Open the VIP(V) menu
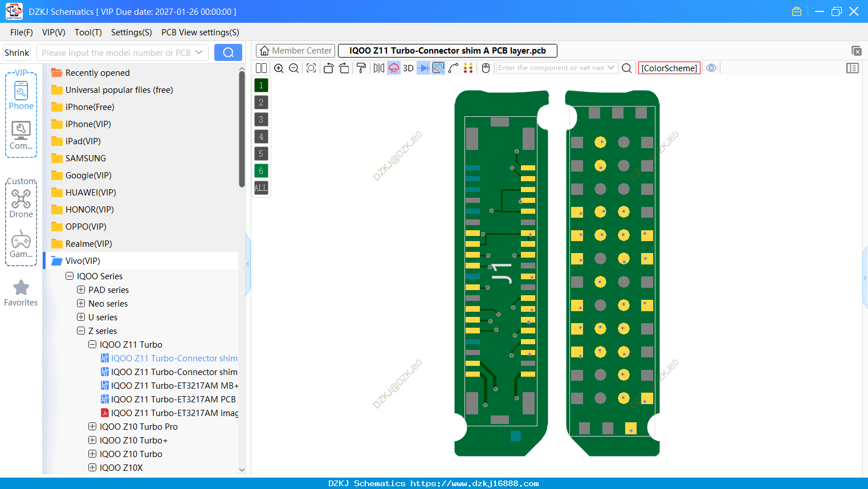This screenshot has height=489, width=868. 54,32
